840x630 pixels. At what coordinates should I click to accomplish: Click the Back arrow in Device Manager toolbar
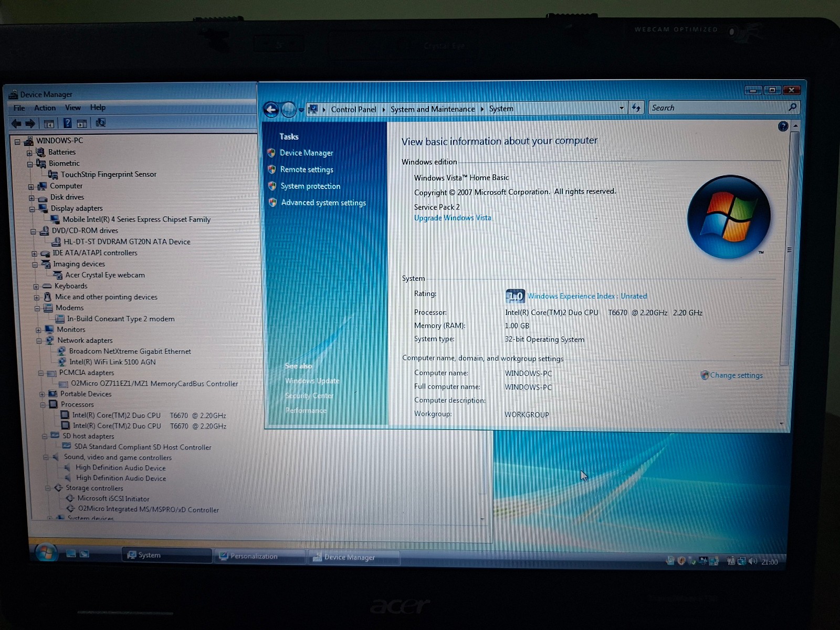point(16,123)
